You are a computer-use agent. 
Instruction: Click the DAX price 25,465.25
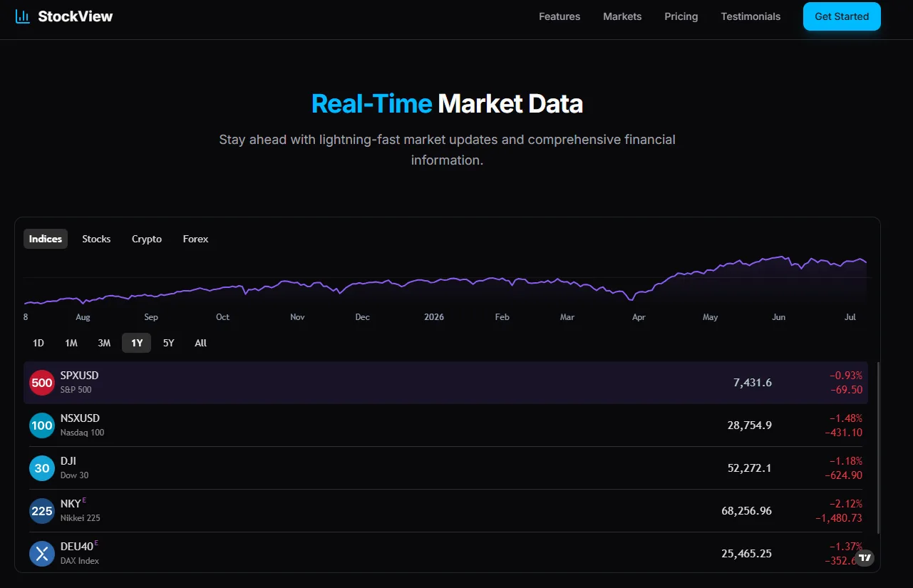point(747,554)
